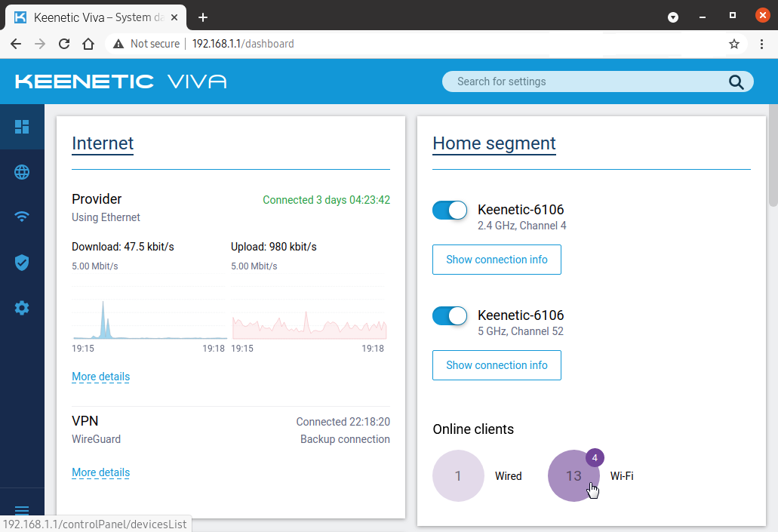
Task: Open the Internet globe icon in sidebar
Action: tap(22, 172)
